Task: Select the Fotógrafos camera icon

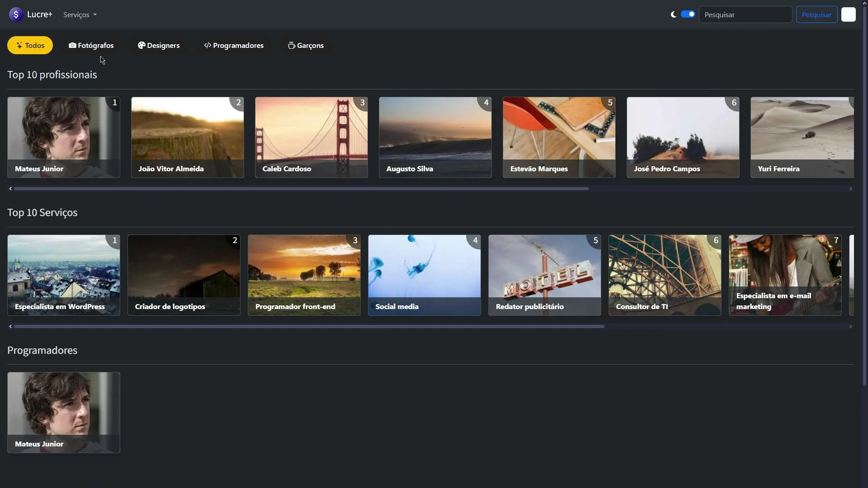Action: pos(72,45)
